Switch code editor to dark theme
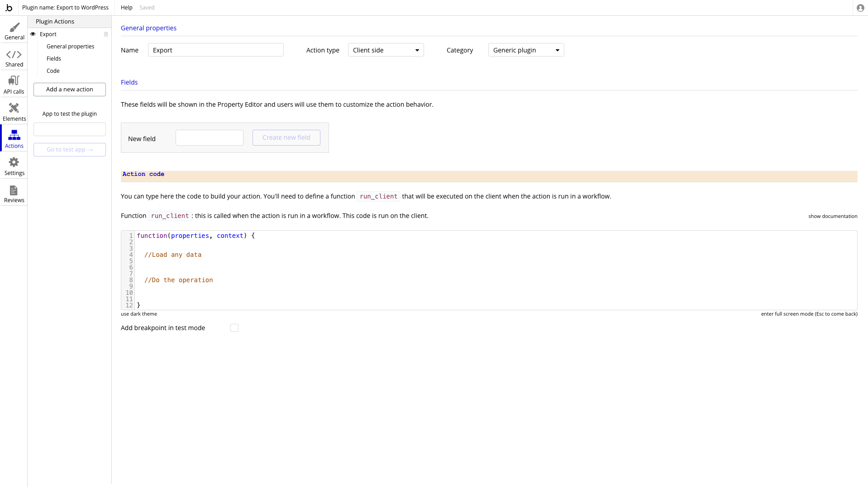This screenshot has height=487, width=868. [139, 314]
